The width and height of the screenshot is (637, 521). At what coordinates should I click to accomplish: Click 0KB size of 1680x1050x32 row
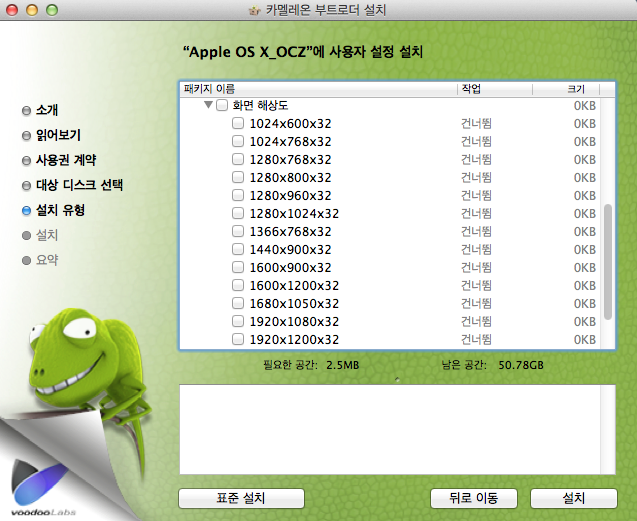(x=585, y=304)
